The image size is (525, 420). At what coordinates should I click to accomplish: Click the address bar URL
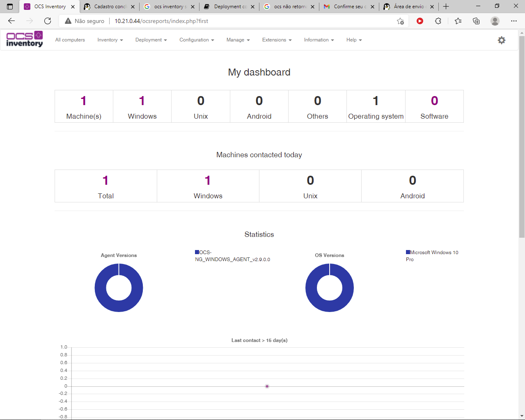coord(161,21)
